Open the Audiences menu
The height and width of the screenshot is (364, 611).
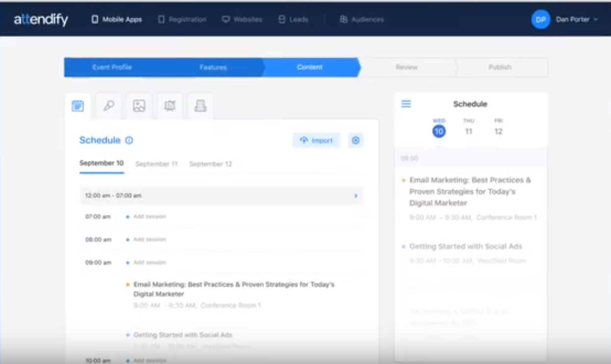[361, 20]
